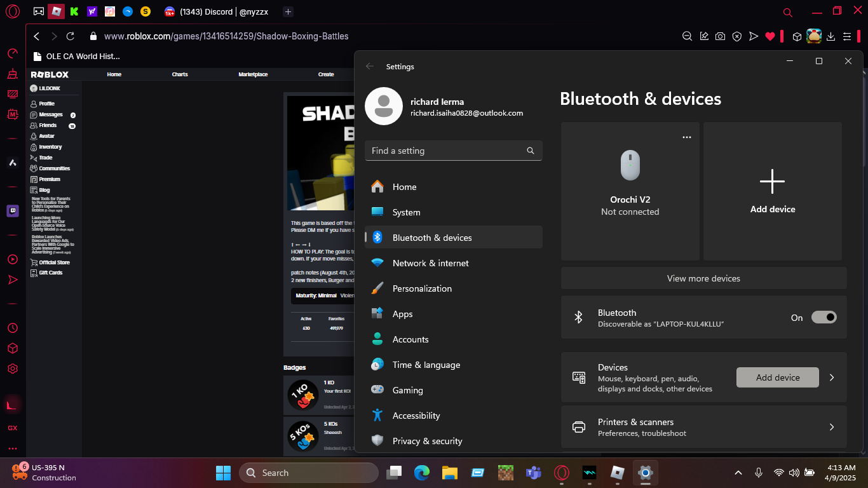Image resolution: width=868 pixels, height=488 pixels.
Task: Open Accounts settings
Action: [454, 339]
